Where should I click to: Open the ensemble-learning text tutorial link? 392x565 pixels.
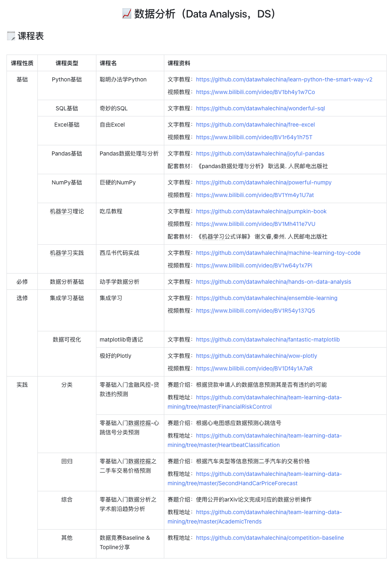tap(267, 298)
